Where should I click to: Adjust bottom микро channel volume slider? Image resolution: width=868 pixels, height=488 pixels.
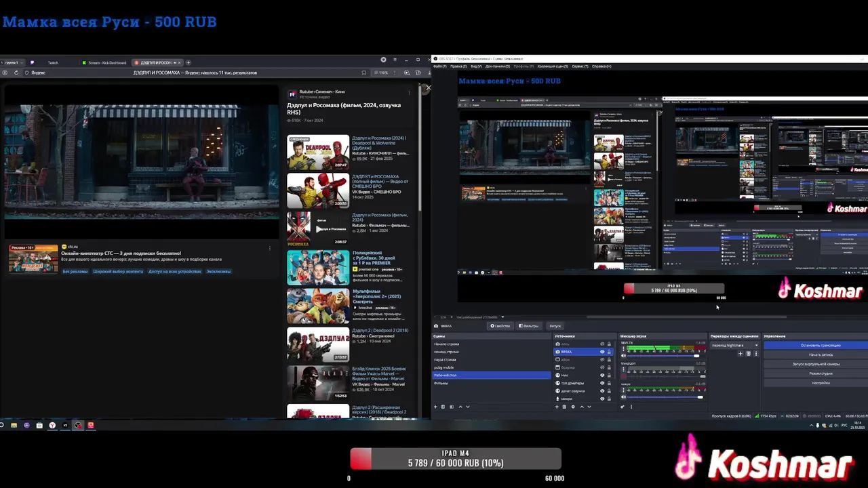click(667, 396)
